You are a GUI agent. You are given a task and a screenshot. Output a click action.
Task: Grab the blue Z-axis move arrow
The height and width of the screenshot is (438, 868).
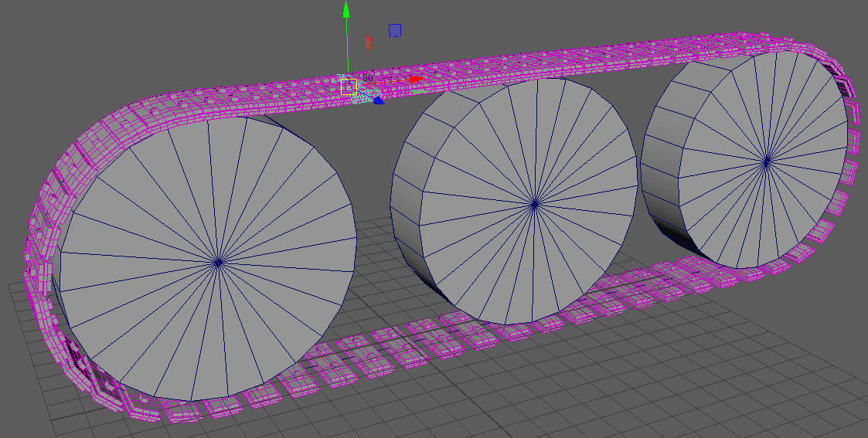pyautogui.click(x=378, y=100)
